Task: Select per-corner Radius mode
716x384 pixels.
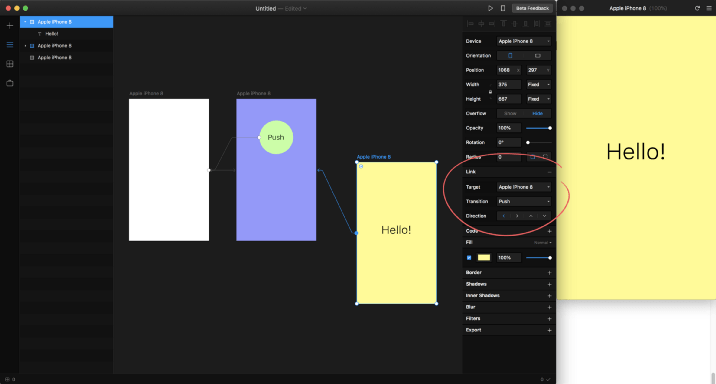Action: point(545,157)
